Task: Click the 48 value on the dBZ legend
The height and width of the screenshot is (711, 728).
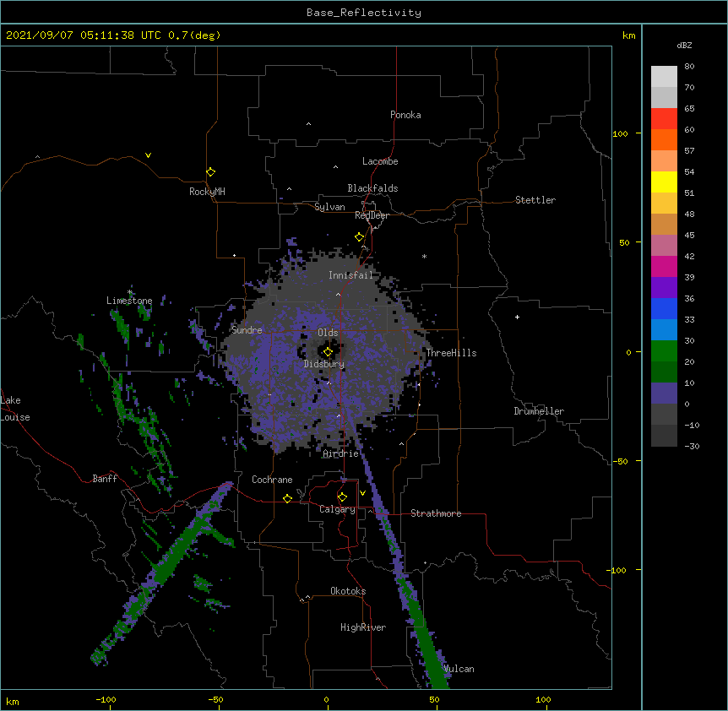Action: (x=689, y=214)
